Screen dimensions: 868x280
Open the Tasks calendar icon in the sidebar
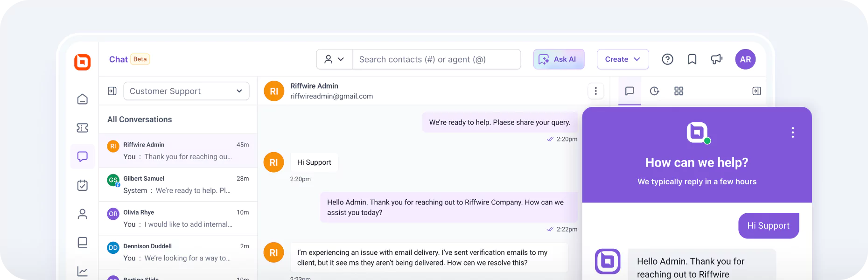[82, 185]
